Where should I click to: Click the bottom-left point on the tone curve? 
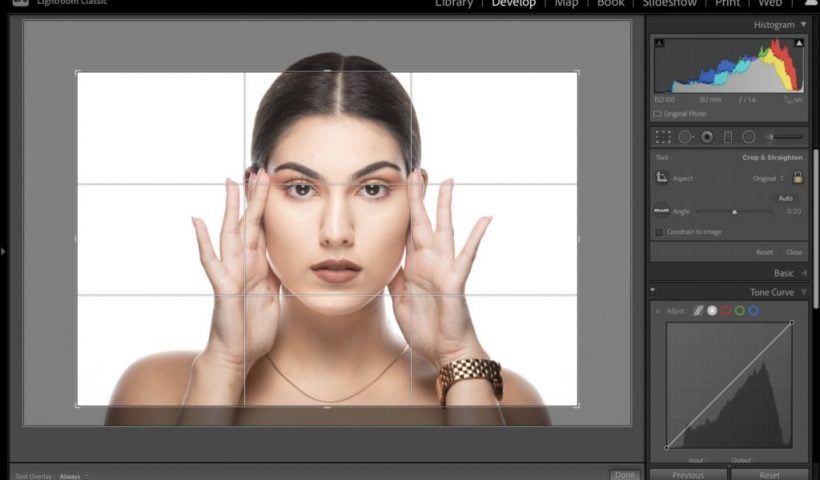(667, 447)
